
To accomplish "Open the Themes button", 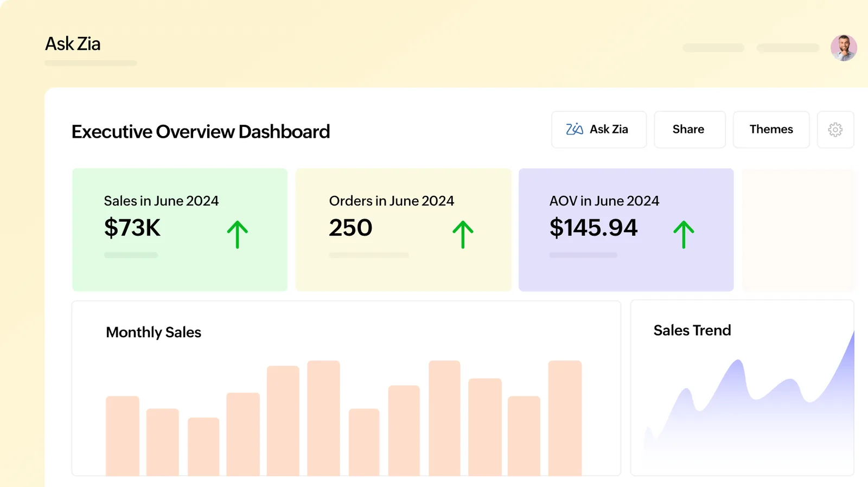I will (771, 130).
